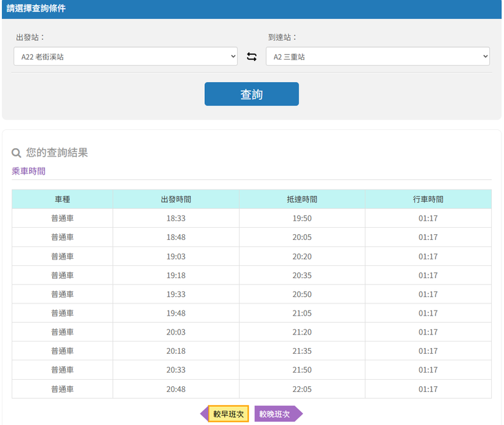Click the 抵達時間 column header
The width and height of the screenshot is (504, 425).
click(302, 199)
